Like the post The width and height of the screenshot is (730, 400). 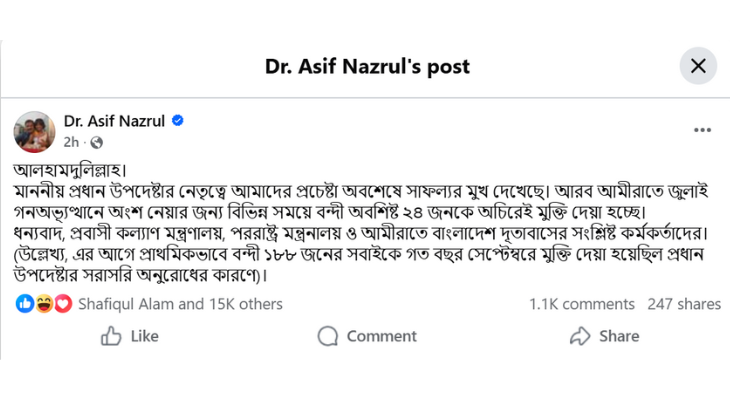pos(130,336)
